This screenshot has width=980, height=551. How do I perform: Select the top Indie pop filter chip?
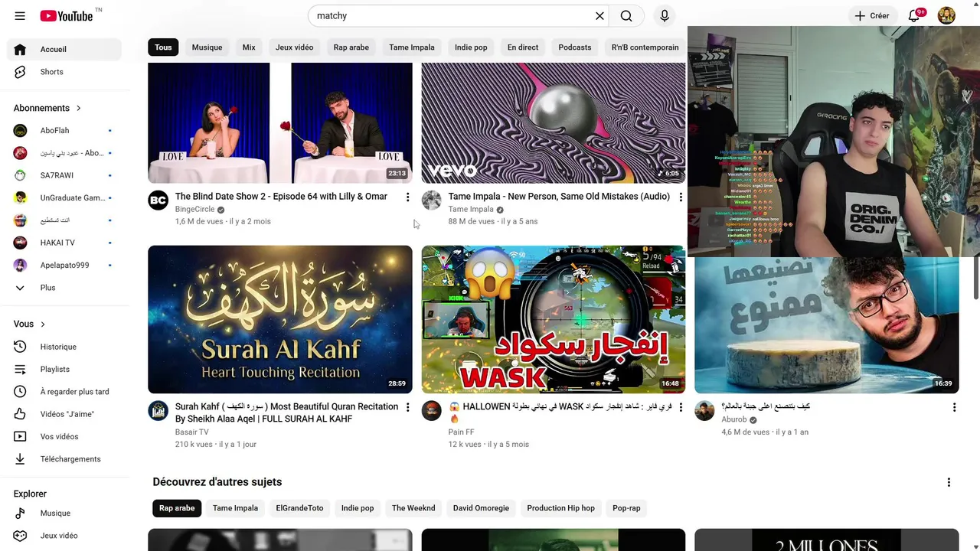[471, 47]
